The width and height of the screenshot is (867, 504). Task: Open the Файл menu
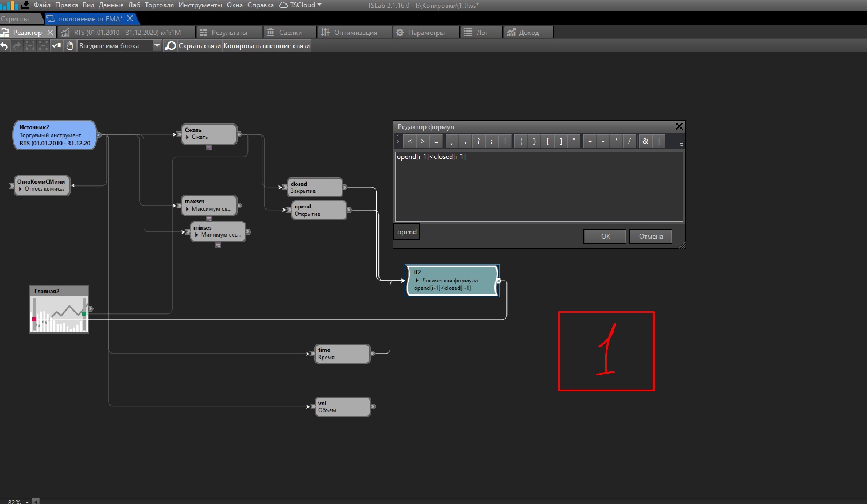coord(42,5)
